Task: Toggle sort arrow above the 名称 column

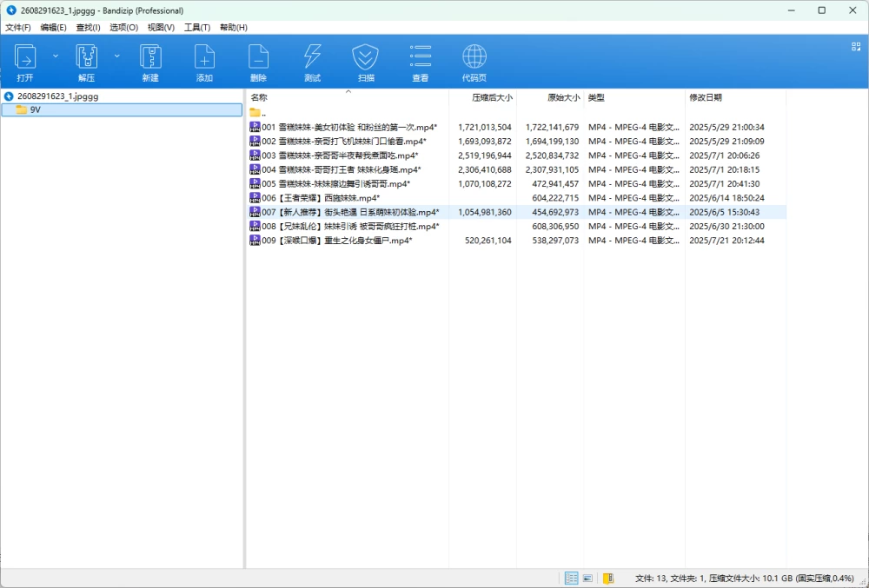Action: [x=348, y=92]
